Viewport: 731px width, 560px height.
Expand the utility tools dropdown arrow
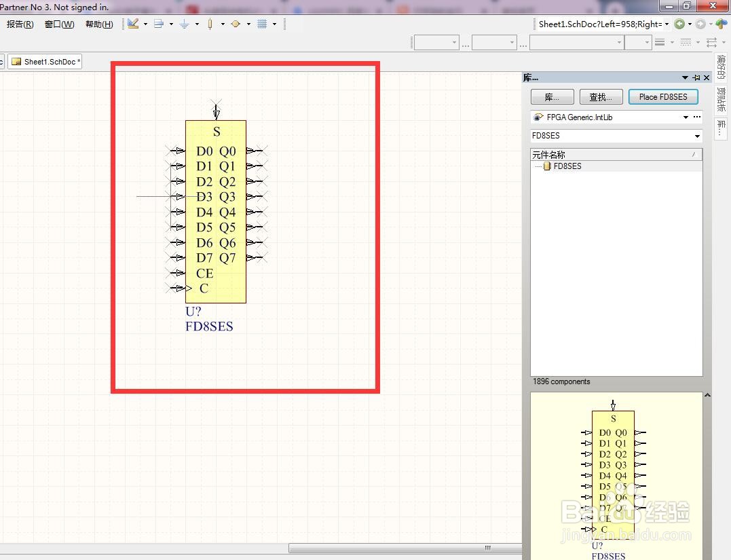click(x=145, y=24)
